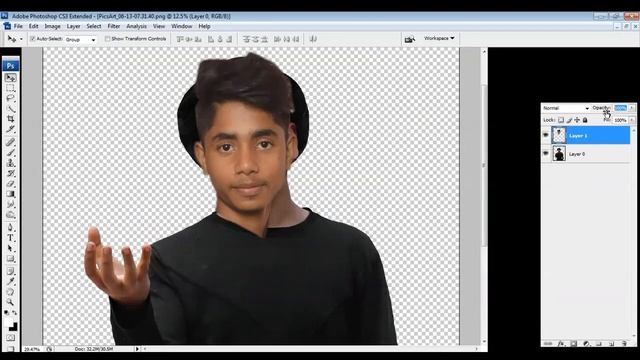This screenshot has height=360, width=640.
Task: Select the Pen tool
Action: (x=11, y=227)
